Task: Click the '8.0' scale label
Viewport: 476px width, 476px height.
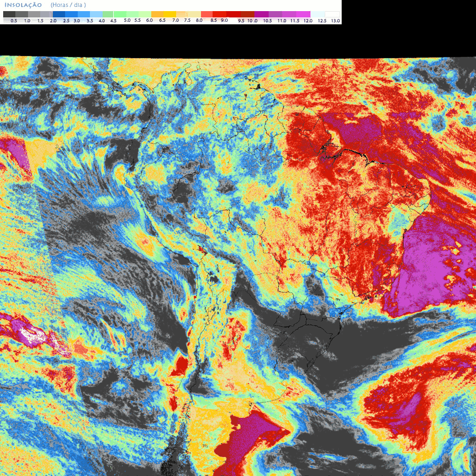Action: 199,20
